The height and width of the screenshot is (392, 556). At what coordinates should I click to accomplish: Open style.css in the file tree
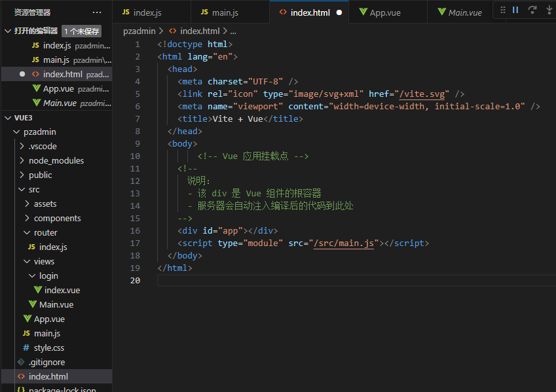point(57,347)
